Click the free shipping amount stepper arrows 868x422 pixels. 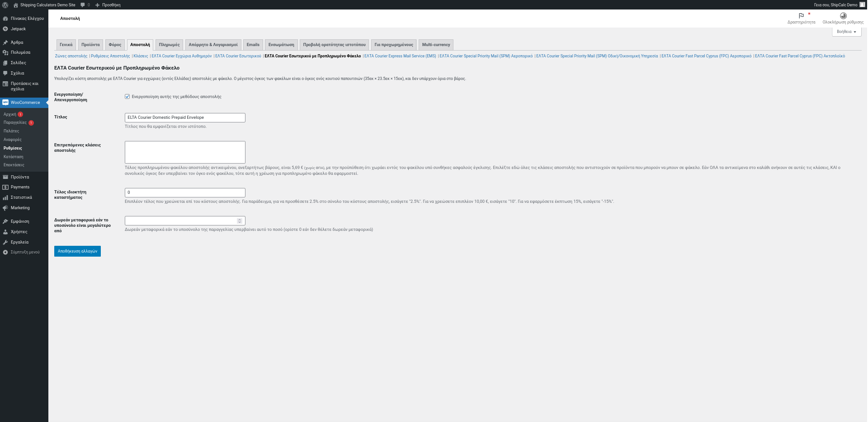(x=240, y=221)
